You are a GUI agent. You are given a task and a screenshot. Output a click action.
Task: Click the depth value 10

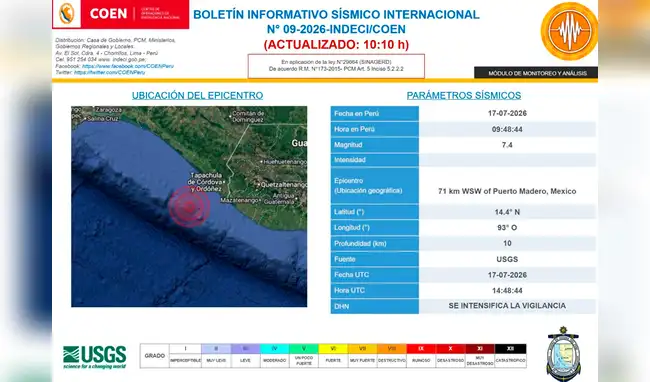pyautogui.click(x=507, y=243)
